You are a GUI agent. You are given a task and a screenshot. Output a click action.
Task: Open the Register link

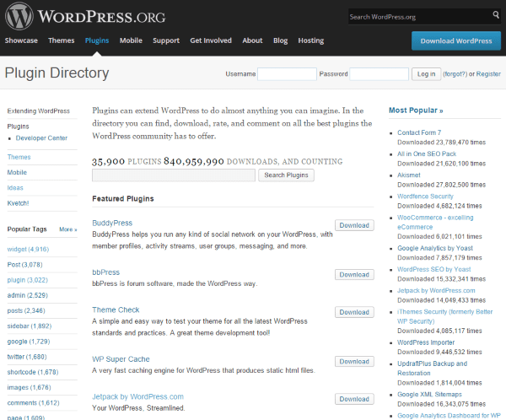(488, 74)
